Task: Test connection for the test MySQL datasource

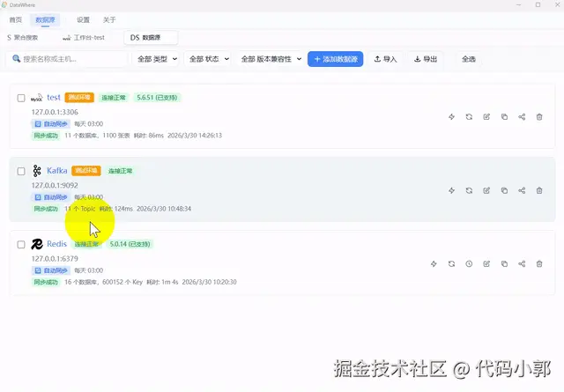Action: (x=451, y=117)
